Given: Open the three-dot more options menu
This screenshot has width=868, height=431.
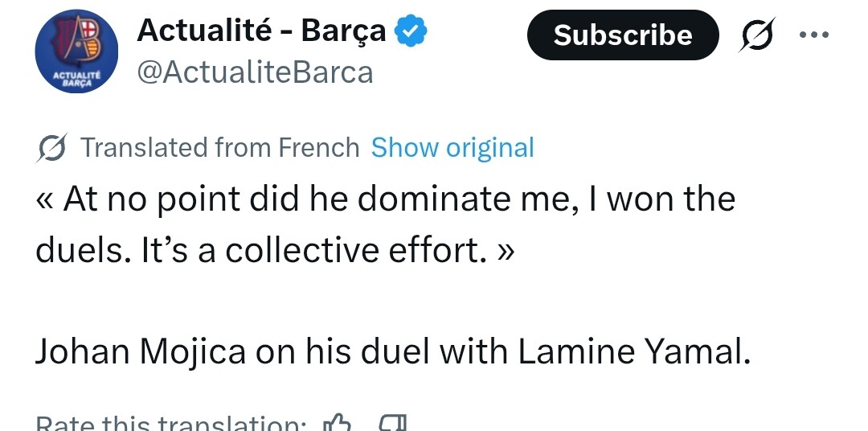Looking at the screenshot, I should click(813, 35).
